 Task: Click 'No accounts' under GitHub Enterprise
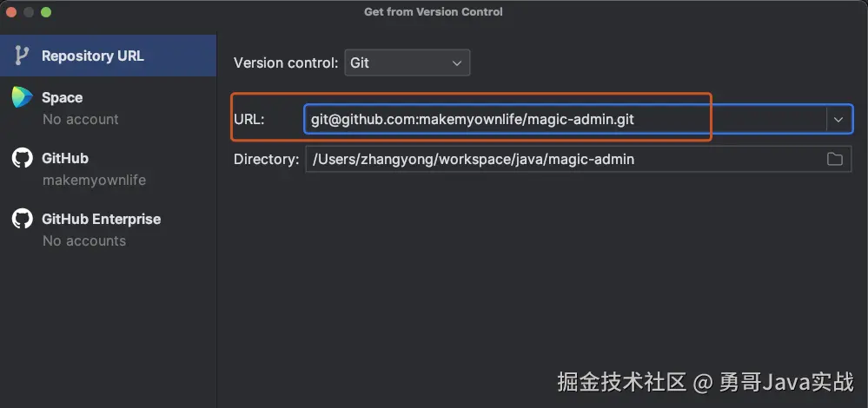(84, 240)
